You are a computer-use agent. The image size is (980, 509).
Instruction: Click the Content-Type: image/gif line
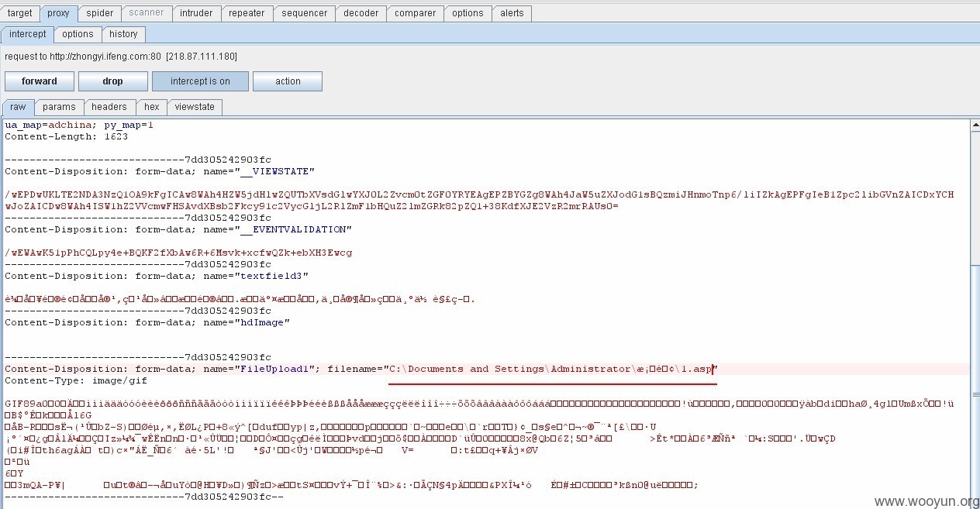coord(76,380)
